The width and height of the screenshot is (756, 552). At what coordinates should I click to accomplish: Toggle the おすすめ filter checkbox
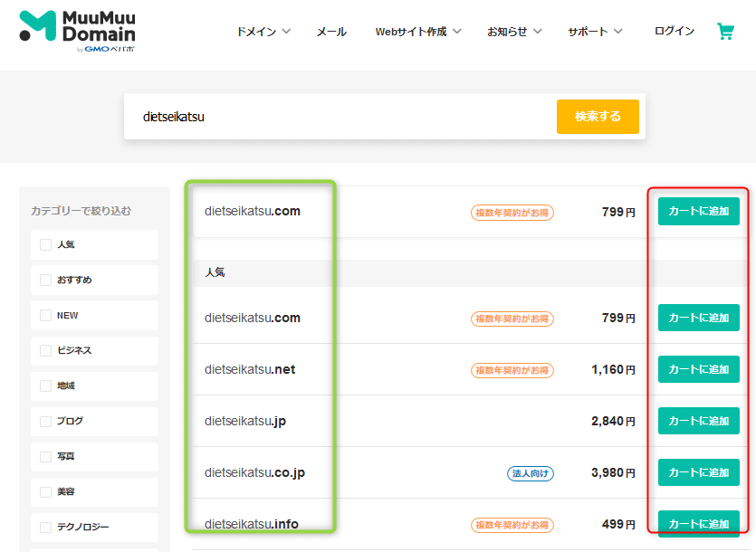click(x=46, y=280)
